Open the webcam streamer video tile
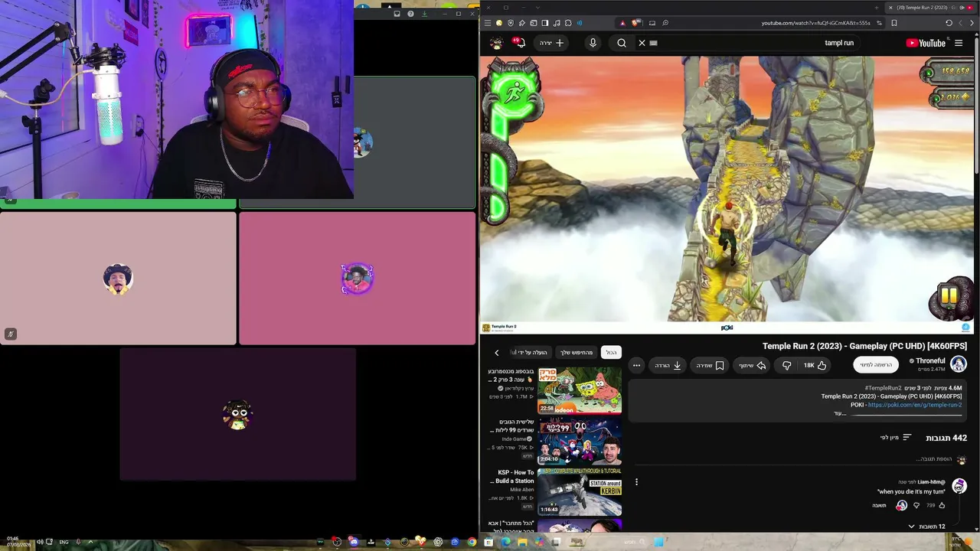 pyautogui.click(x=177, y=99)
